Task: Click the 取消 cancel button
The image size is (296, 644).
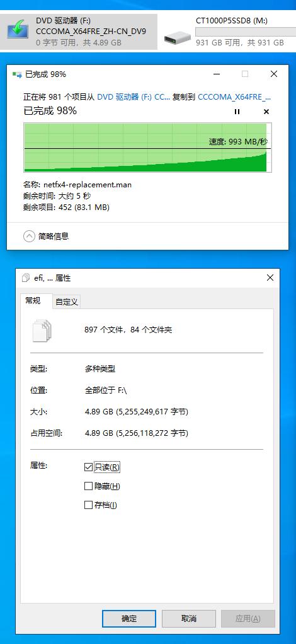Action: click(188, 619)
